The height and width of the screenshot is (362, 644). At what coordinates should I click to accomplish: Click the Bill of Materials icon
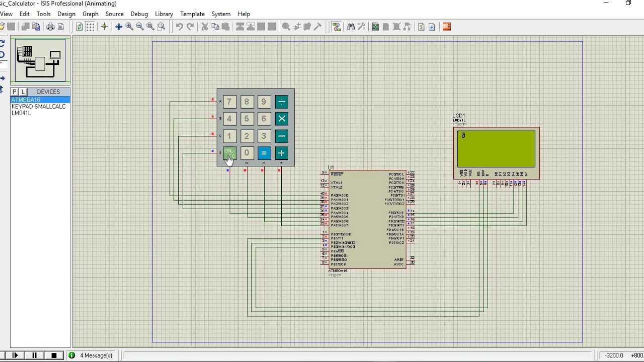point(421,27)
